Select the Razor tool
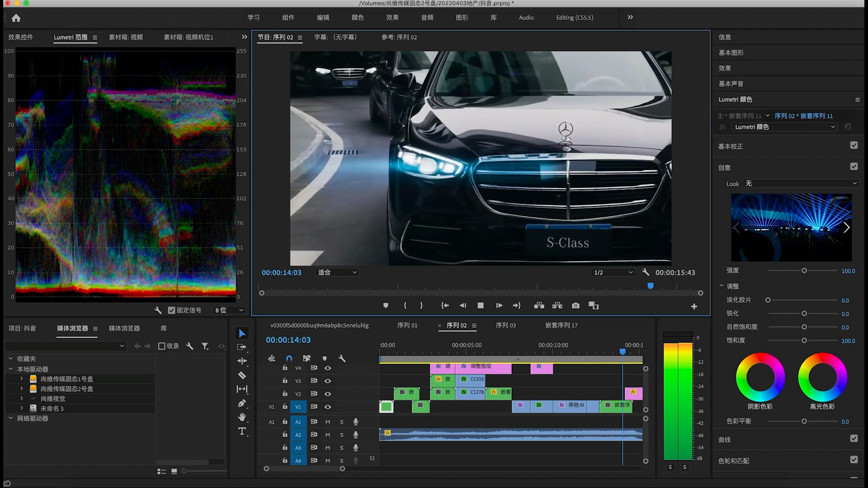 pyautogui.click(x=242, y=375)
